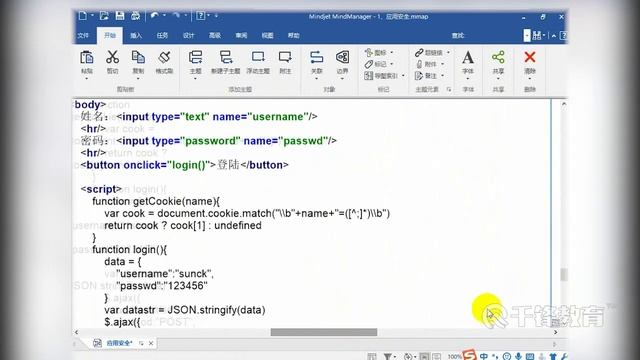
Task: Switch to the Home (开始) ribbon tab
Action: pyautogui.click(x=110, y=36)
